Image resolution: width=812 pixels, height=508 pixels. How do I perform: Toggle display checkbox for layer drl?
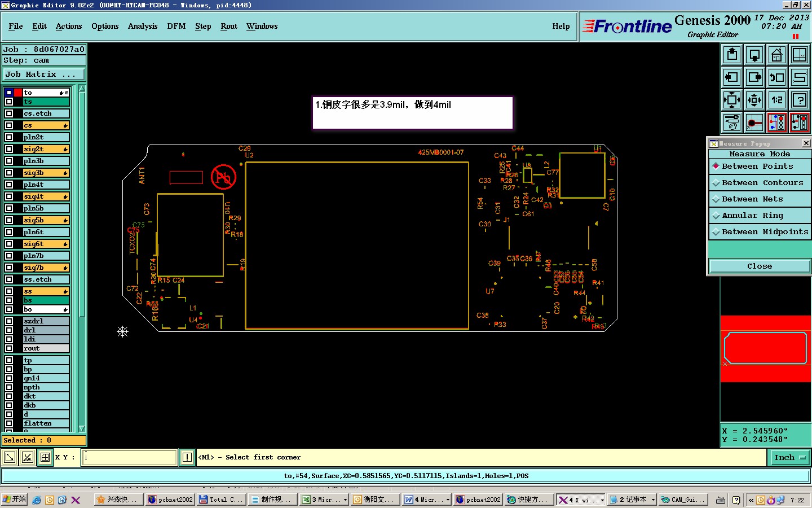[9, 330]
